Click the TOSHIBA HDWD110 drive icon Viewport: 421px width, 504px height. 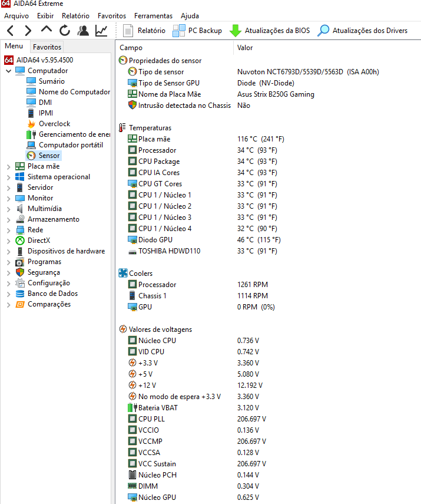132,251
